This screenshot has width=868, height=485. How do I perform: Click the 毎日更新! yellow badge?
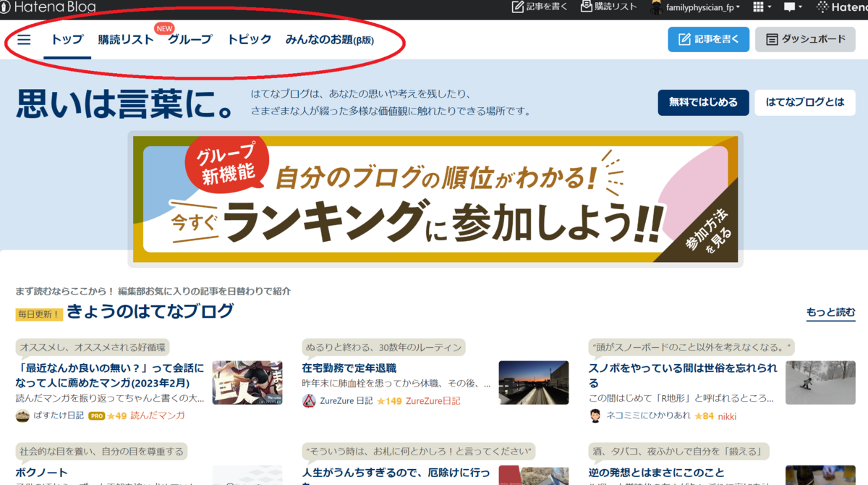(x=39, y=315)
